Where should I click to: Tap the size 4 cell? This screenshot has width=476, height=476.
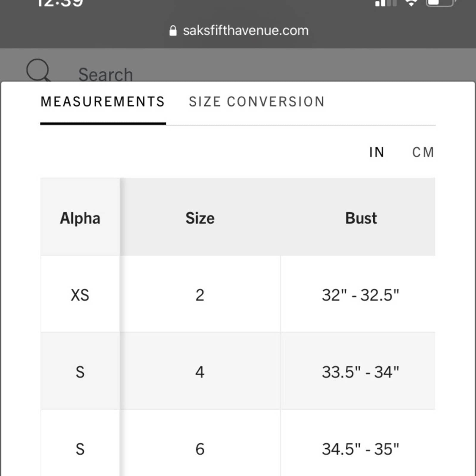(x=200, y=371)
